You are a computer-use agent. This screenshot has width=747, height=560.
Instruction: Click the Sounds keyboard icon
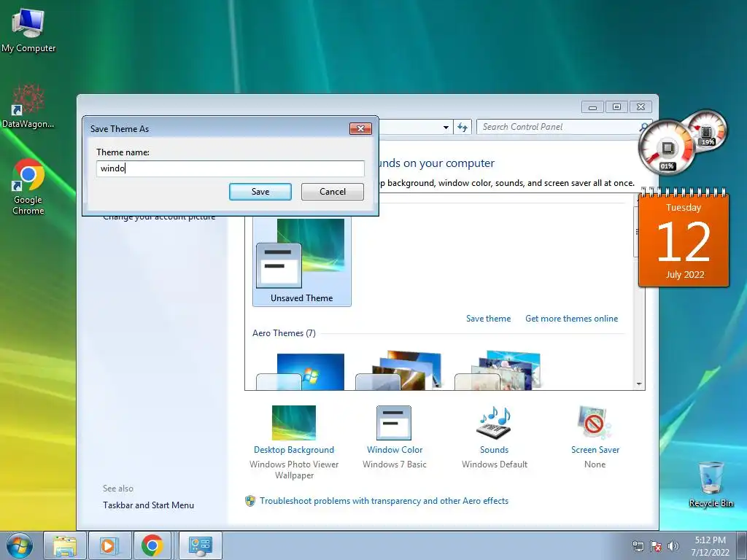click(494, 423)
